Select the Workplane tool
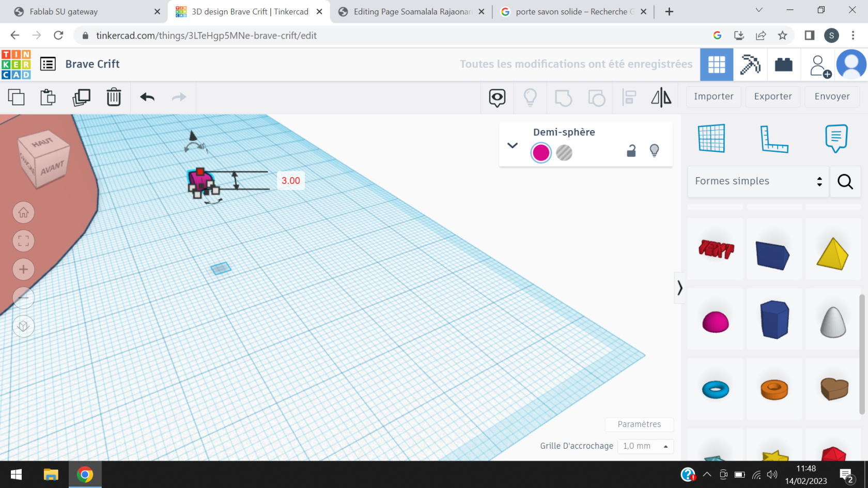 [711, 138]
